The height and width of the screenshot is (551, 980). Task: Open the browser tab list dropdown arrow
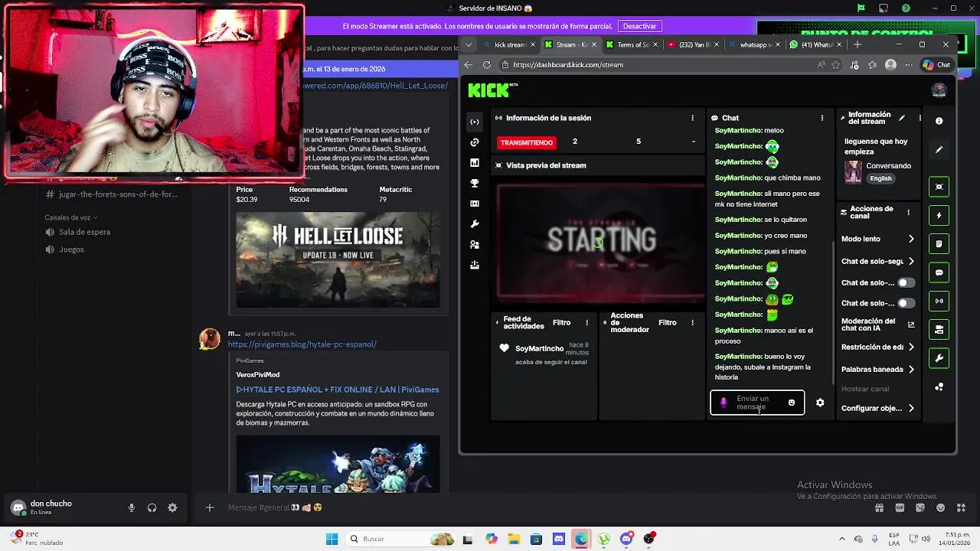(x=469, y=44)
